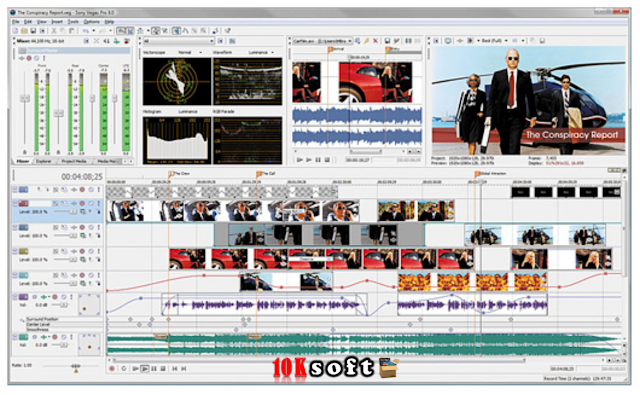Open the Options menu
The height and width of the screenshot is (395, 640).
[x=91, y=22]
